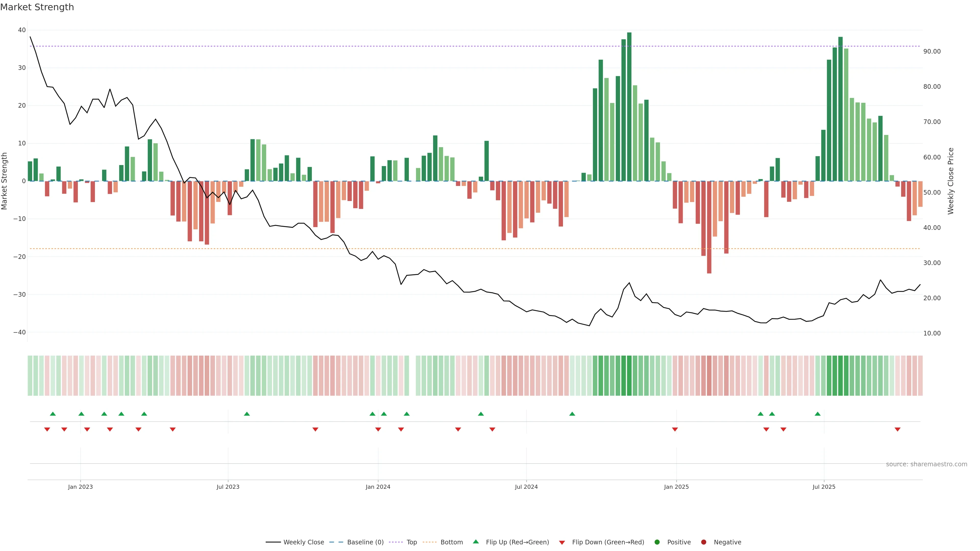Click the green Positive circle legend icon
The width and height of the screenshot is (980, 551).
click(x=657, y=542)
